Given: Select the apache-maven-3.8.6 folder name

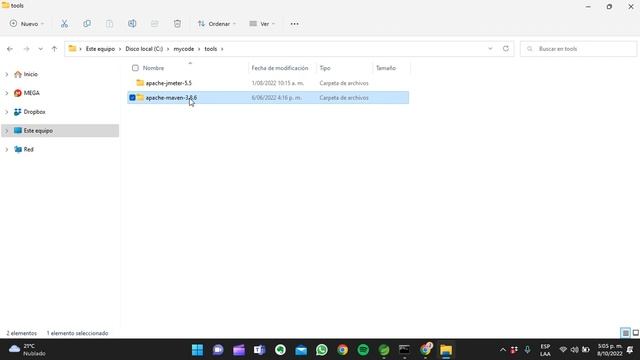Looking at the screenshot, I should (171, 98).
